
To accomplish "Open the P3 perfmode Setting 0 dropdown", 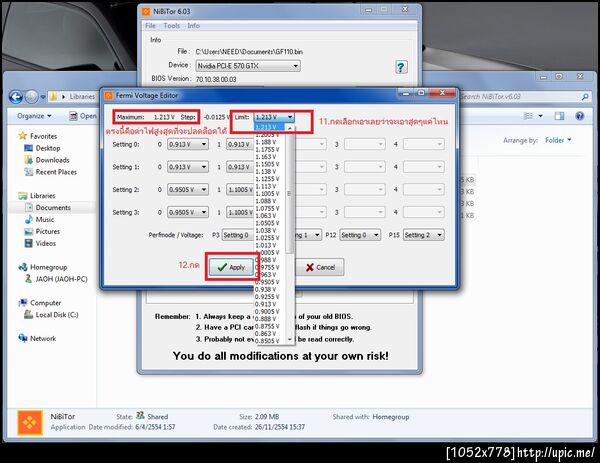I will pyautogui.click(x=238, y=235).
